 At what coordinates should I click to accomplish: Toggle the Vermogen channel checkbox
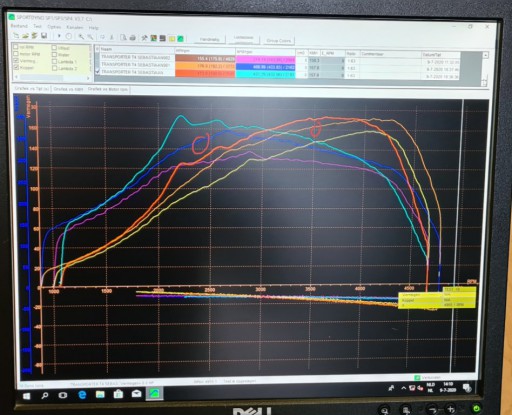tap(16, 60)
